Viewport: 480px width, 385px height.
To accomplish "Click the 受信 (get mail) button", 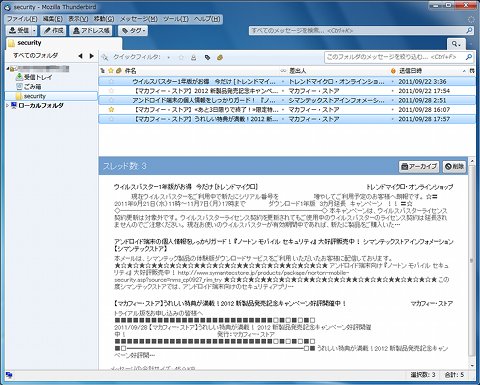I will pos(19,31).
